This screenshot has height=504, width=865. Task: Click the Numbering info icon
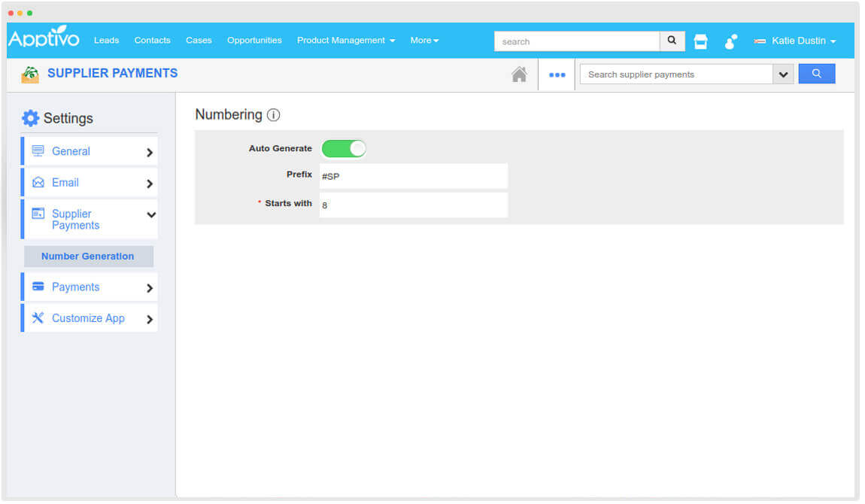274,115
